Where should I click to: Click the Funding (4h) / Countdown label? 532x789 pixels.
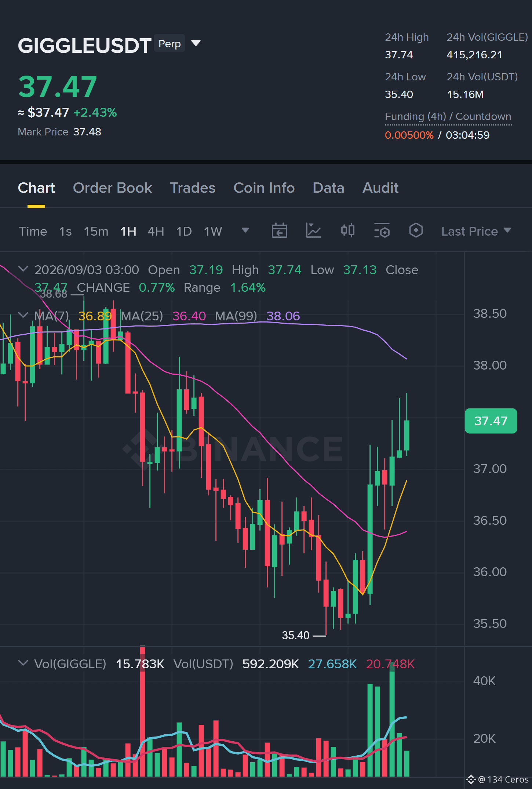(x=448, y=117)
